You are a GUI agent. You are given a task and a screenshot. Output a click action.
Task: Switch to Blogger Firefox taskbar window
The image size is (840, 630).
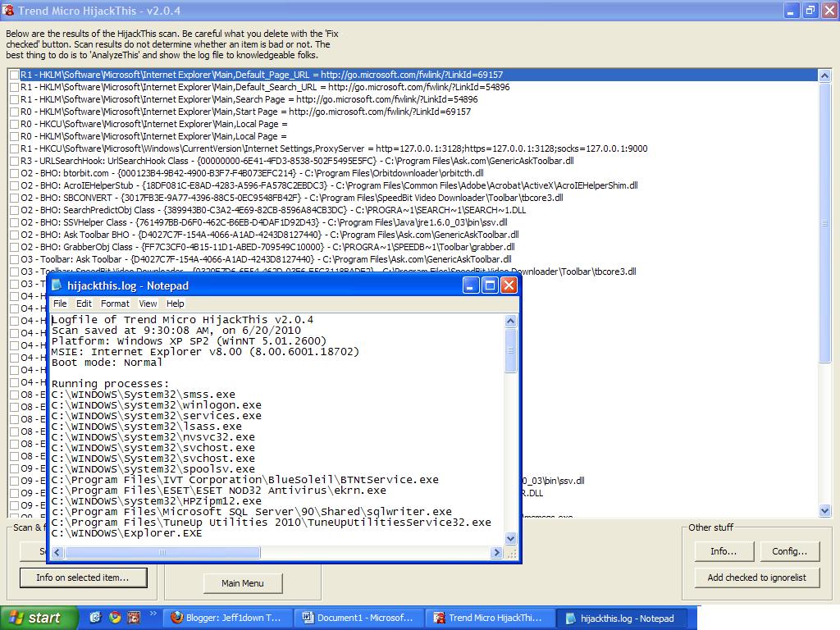pos(228,618)
